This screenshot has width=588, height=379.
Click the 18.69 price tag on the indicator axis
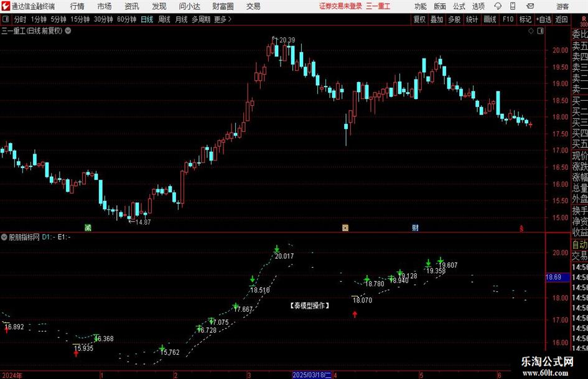coord(558,278)
